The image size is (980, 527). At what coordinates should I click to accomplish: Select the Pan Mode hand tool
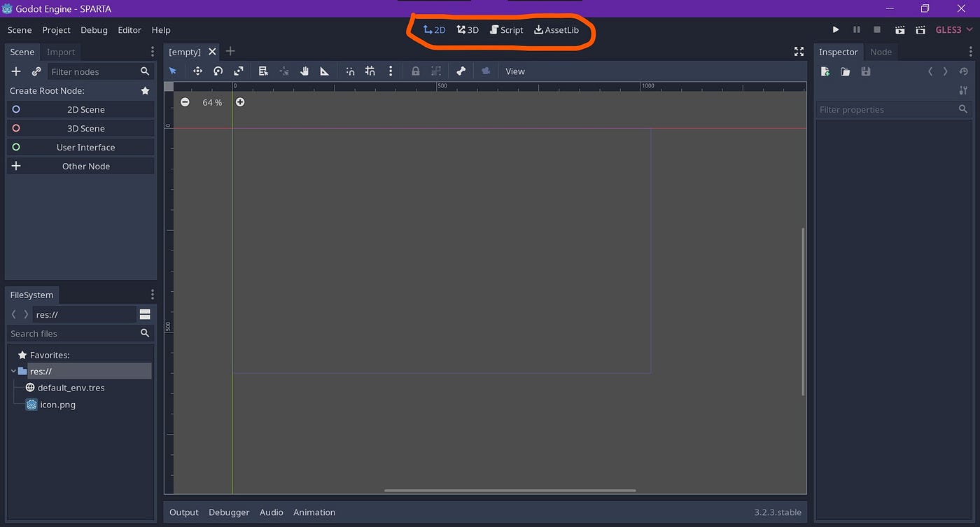pos(304,71)
